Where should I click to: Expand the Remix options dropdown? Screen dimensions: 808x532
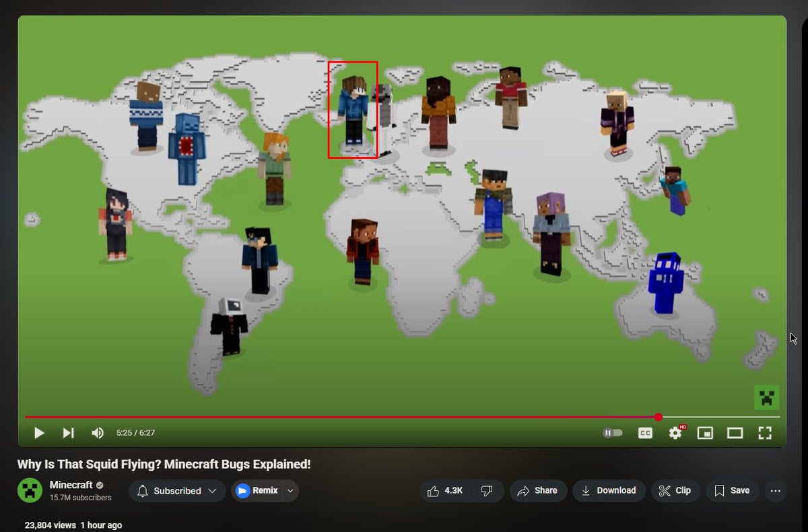289,491
